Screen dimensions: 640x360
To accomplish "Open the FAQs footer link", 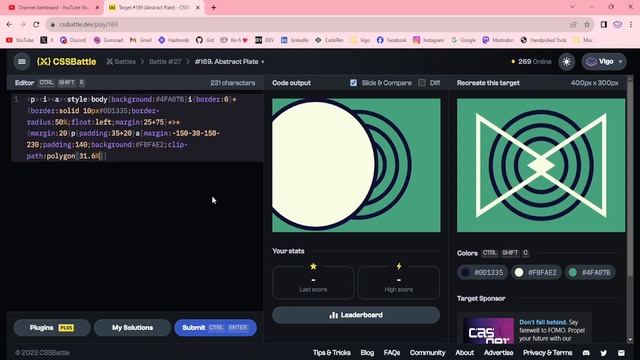I will pyautogui.click(x=391, y=353).
